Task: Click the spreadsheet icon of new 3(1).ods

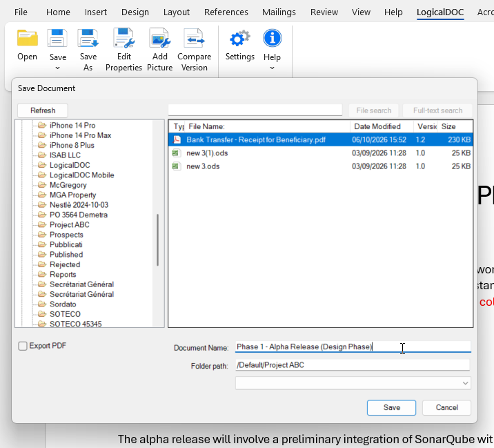Action: (x=176, y=153)
